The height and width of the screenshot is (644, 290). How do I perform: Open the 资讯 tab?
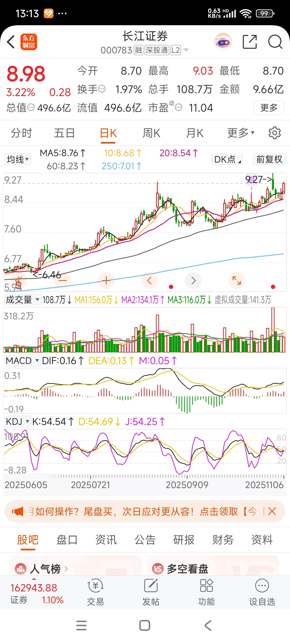tap(106, 540)
